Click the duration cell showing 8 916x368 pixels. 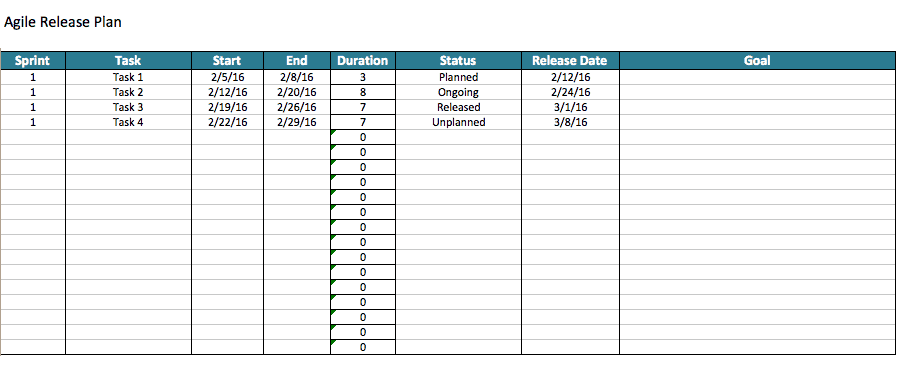tap(363, 92)
